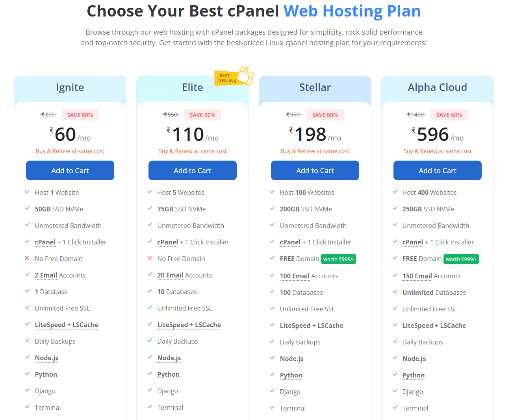Add the Ignite plan to cart

tap(70, 170)
